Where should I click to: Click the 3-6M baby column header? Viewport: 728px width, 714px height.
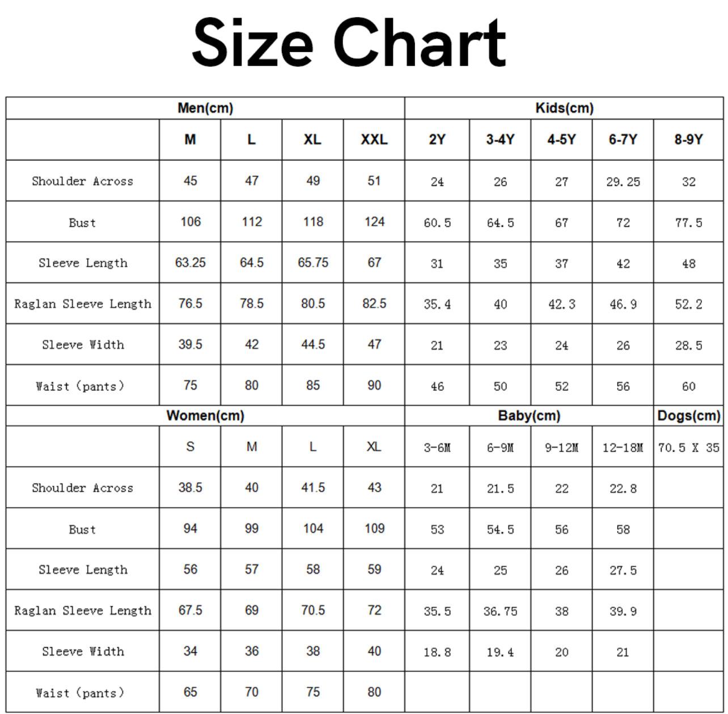pyautogui.click(x=437, y=447)
